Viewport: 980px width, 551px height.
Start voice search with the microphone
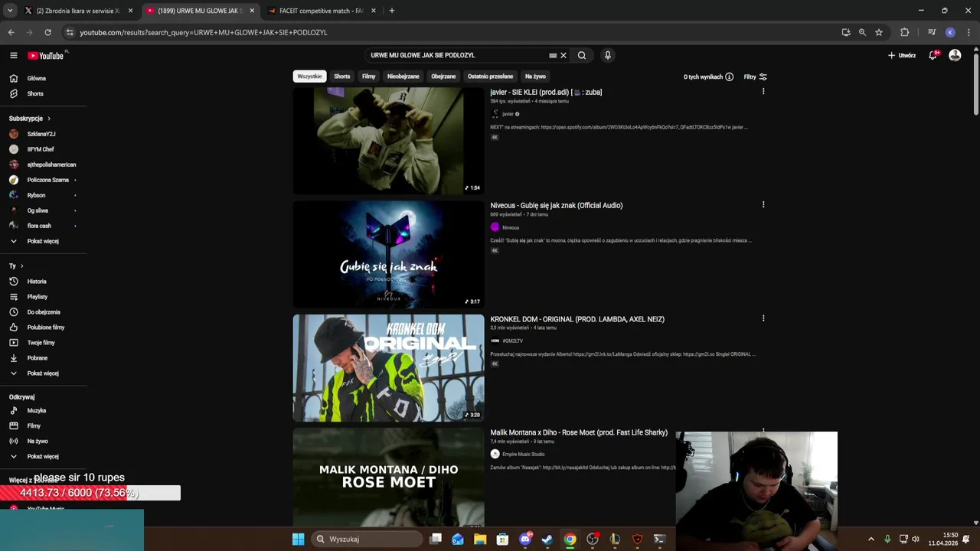pos(608,55)
